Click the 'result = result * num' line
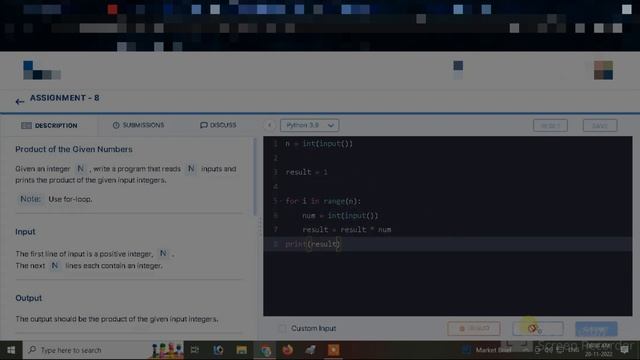The width and height of the screenshot is (640, 360). pos(347,230)
